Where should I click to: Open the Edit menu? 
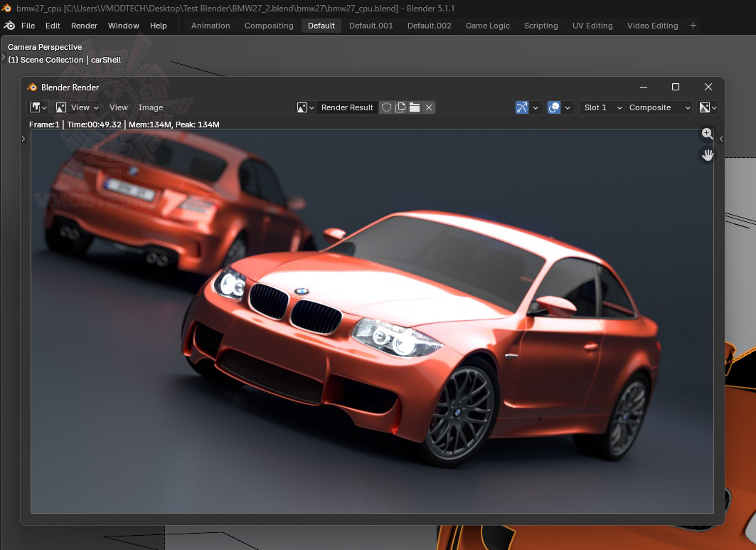click(53, 26)
